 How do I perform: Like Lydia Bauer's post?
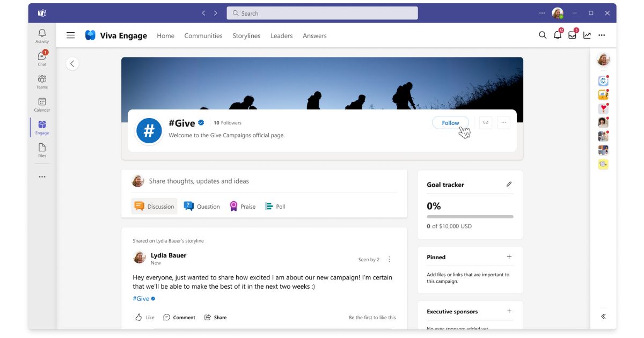click(144, 317)
